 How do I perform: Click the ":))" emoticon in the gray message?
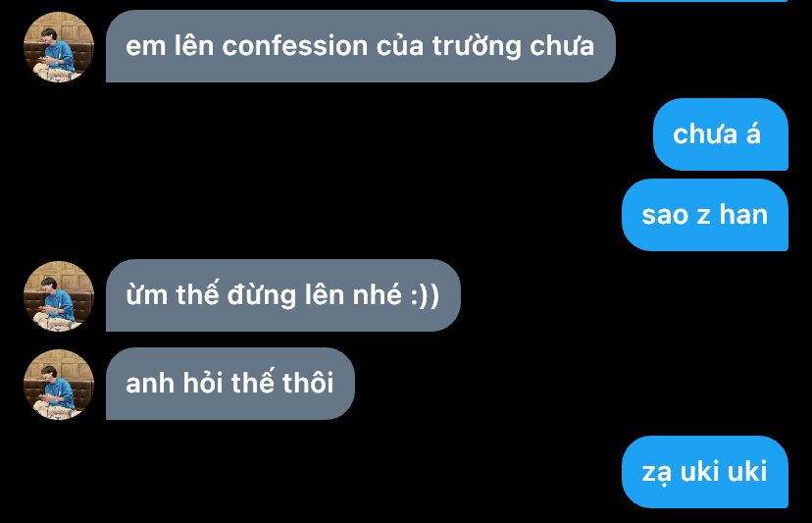[x=425, y=295]
